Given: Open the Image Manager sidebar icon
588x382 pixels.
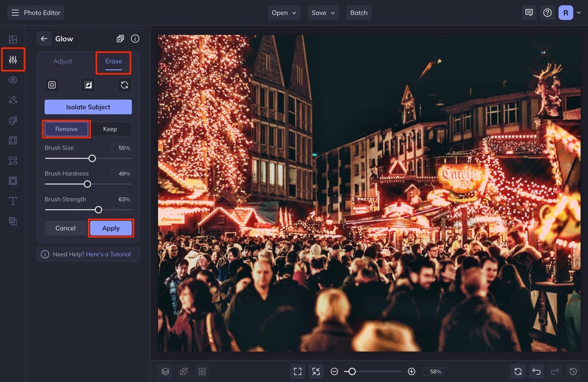Looking at the screenshot, I should pos(12,39).
